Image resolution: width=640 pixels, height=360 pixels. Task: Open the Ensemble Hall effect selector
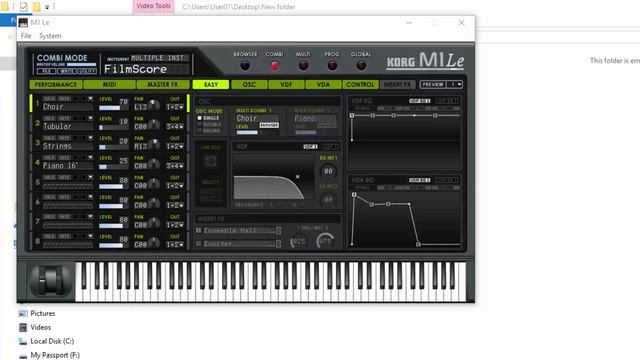(x=278, y=231)
